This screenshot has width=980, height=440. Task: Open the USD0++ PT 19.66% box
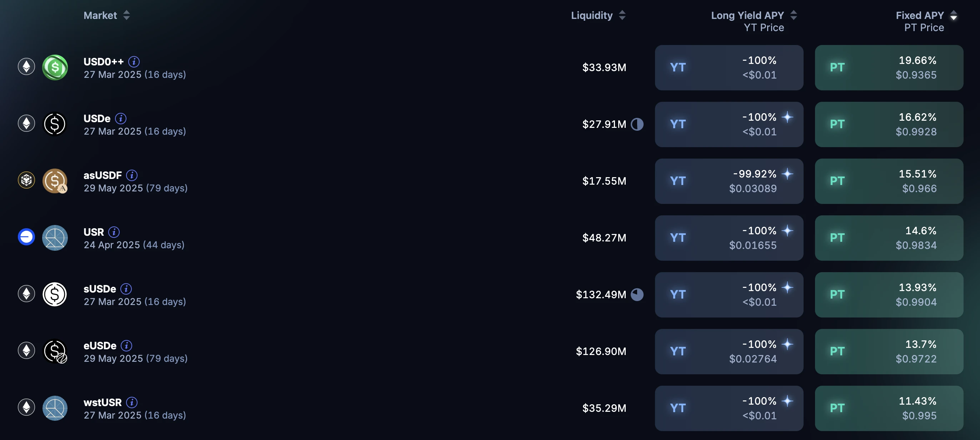[889, 68]
